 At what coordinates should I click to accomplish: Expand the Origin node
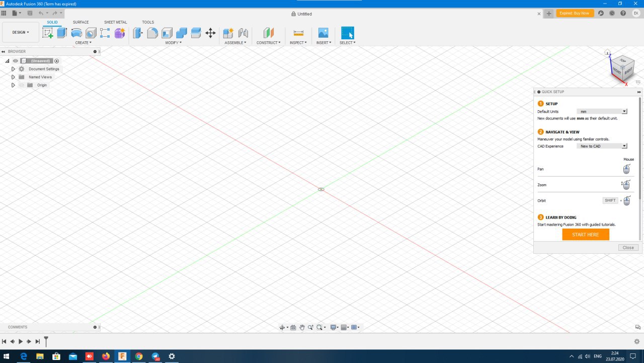pos(13,85)
